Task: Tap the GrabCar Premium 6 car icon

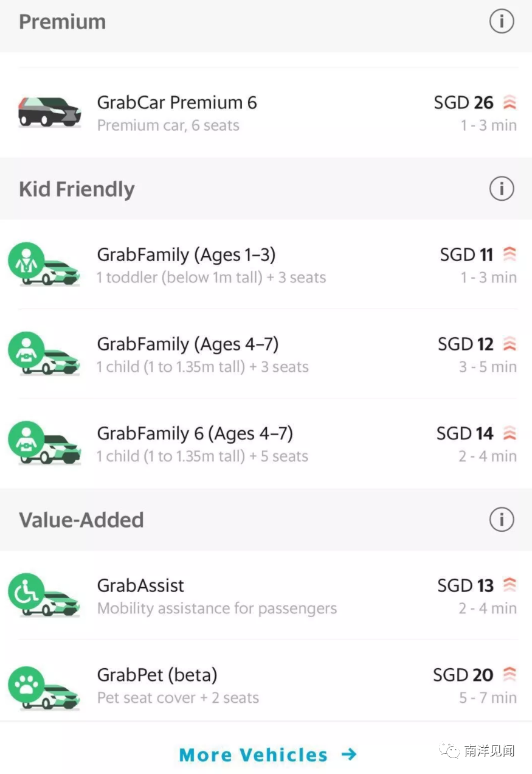Action: click(49, 112)
